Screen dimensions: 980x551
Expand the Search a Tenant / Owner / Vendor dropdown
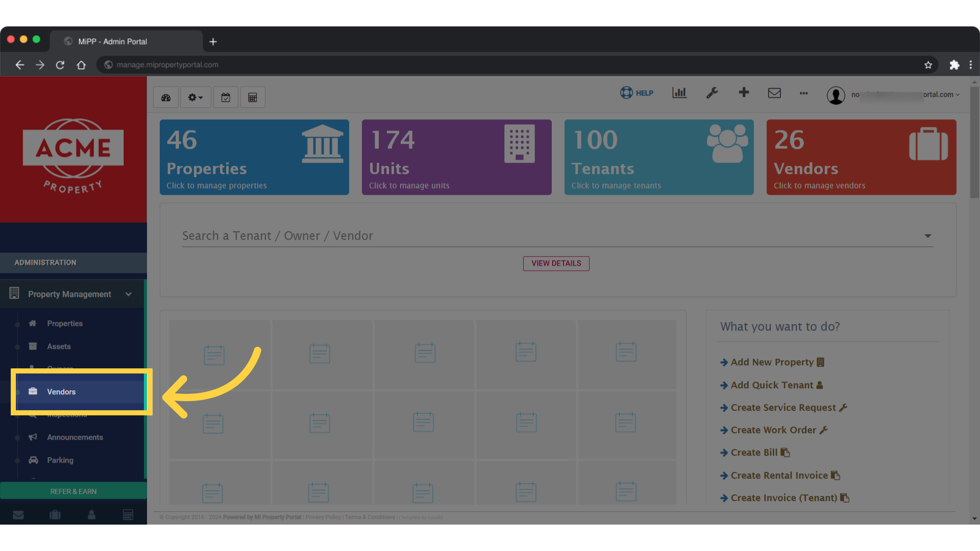pos(927,236)
